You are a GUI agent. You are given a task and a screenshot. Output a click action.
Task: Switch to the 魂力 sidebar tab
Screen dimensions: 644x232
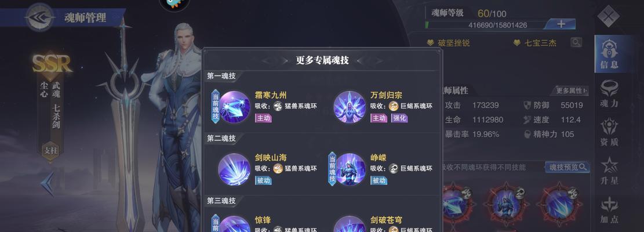pyautogui.click(x=609, y=93)
